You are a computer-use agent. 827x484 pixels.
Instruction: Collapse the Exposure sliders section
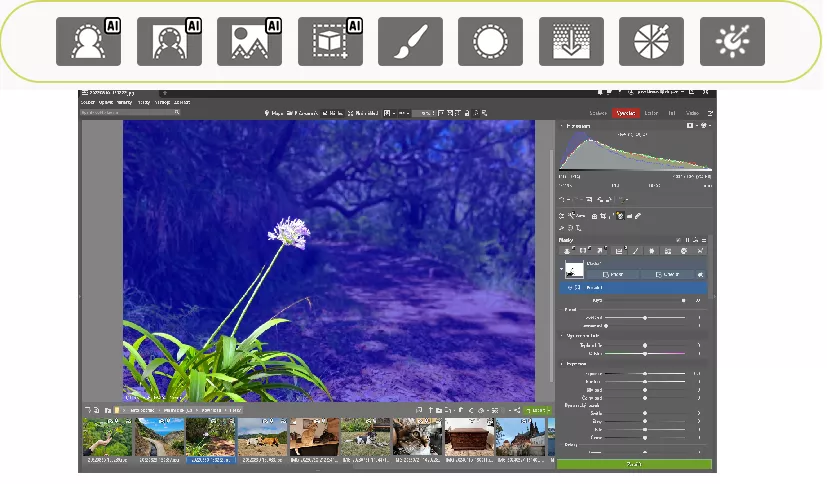(x=562, y=364)
